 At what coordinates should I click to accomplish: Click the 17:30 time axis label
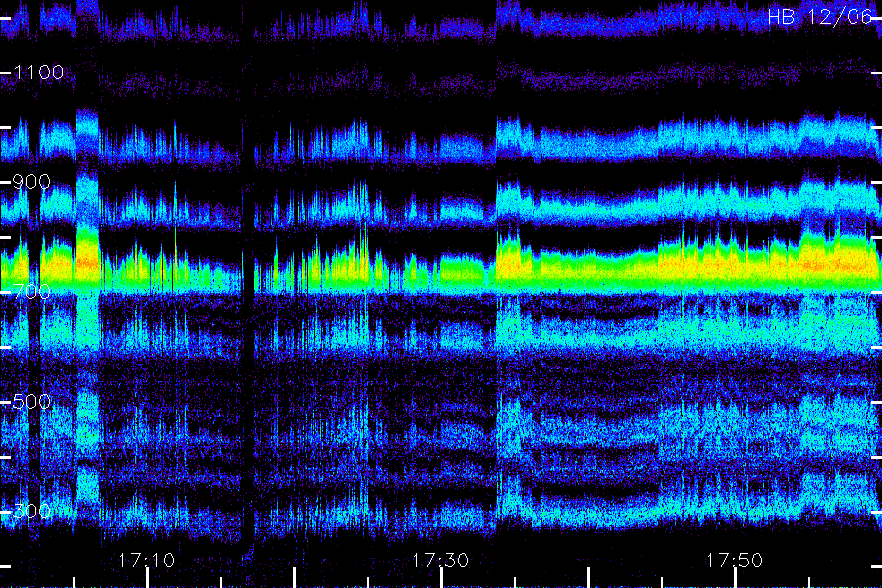[x=440, y=561]
